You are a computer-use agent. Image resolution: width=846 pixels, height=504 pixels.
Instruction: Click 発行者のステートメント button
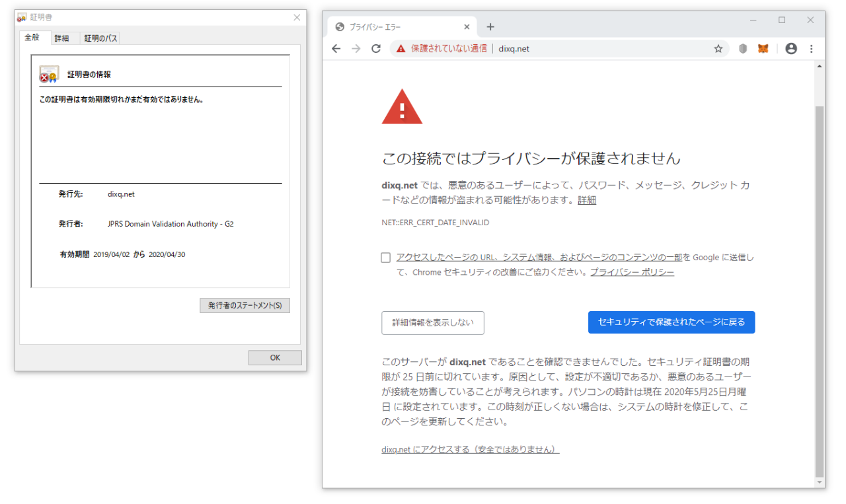[x=245, y=306]
